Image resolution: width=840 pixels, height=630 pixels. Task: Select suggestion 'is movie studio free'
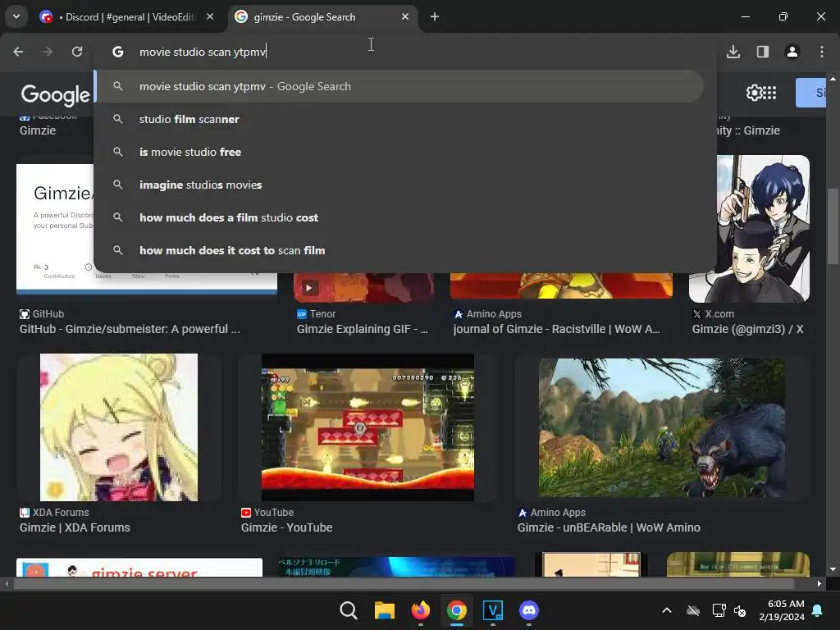(x=399, y=152)
